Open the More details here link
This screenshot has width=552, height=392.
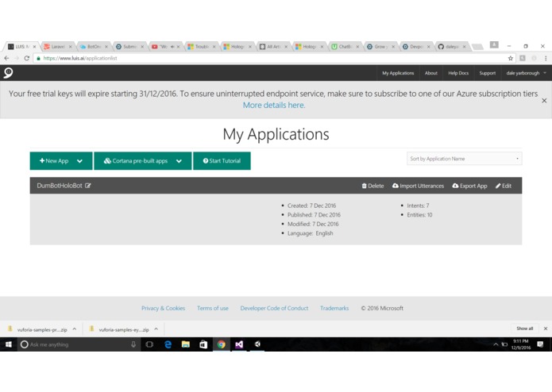274,105
